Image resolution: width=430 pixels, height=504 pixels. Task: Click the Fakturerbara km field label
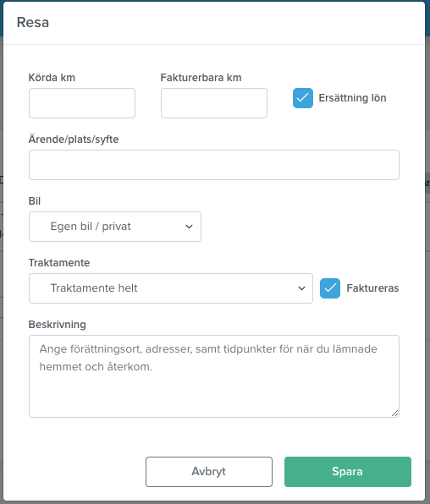coord(201,78)
